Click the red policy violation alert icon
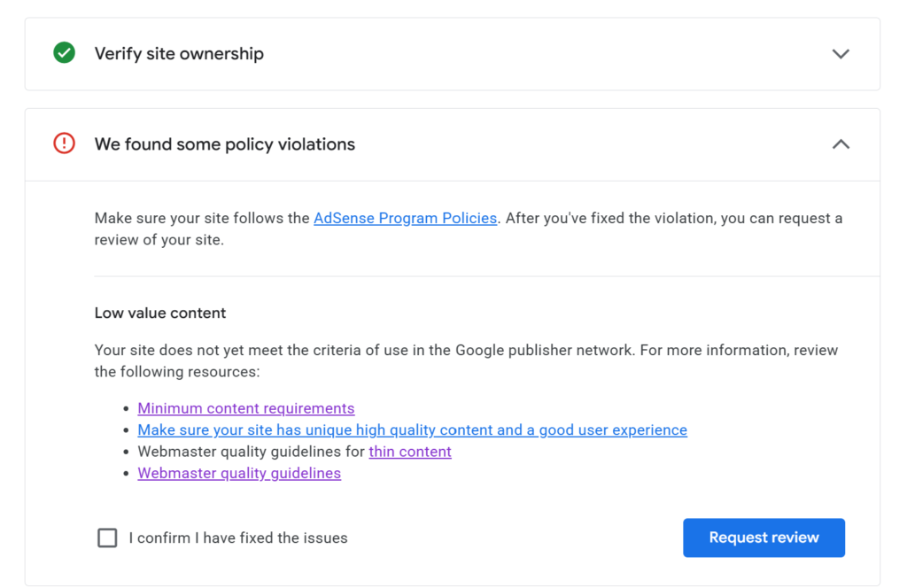 [x=64, y=143]
